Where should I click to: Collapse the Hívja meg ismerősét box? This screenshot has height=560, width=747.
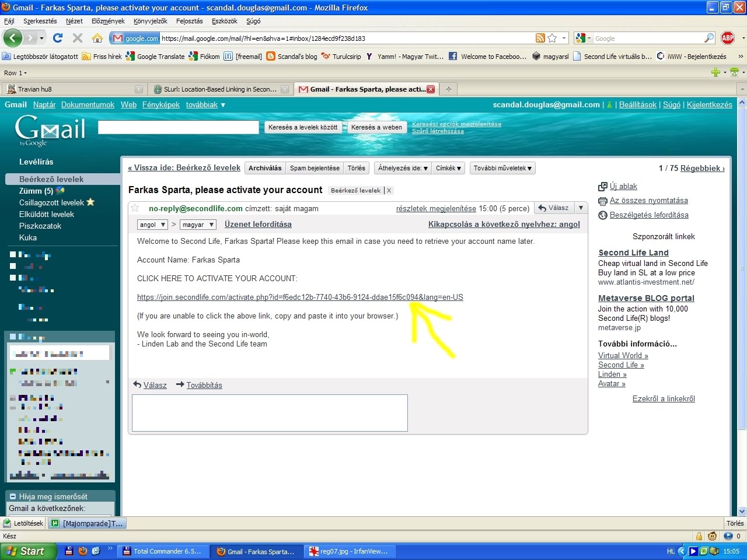point(13,497)
